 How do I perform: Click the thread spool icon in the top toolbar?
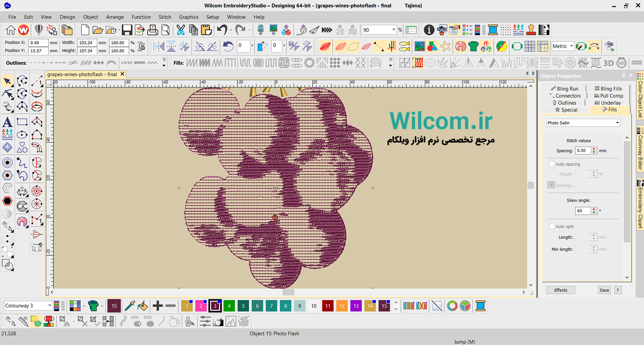[492, 30]
